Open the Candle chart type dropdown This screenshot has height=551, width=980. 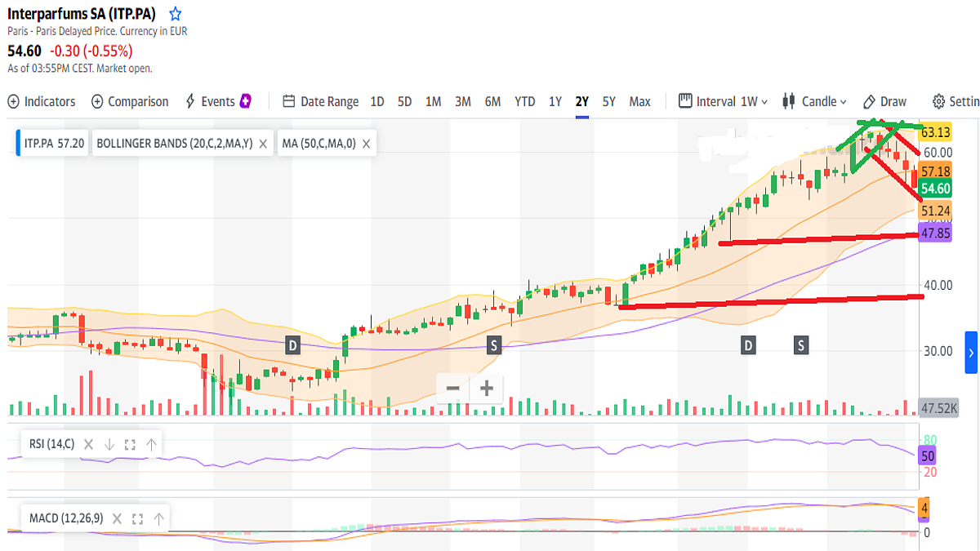tap(815, 101)
